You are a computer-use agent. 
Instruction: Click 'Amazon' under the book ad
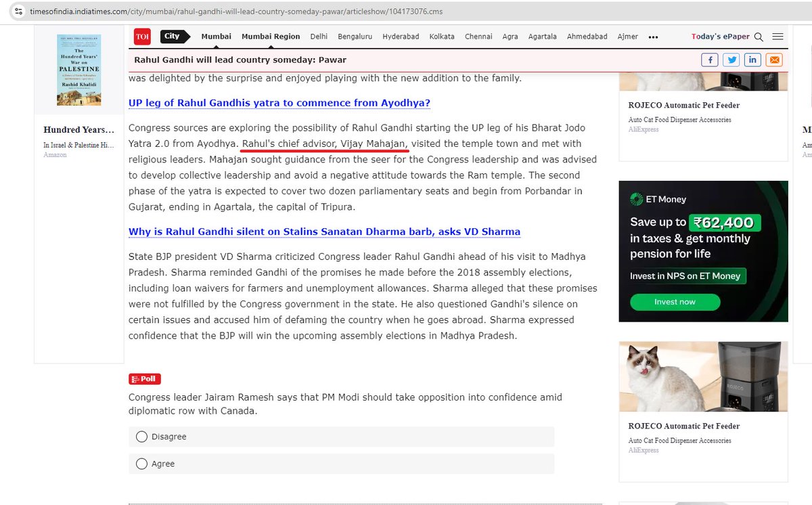tap(55, 155)
